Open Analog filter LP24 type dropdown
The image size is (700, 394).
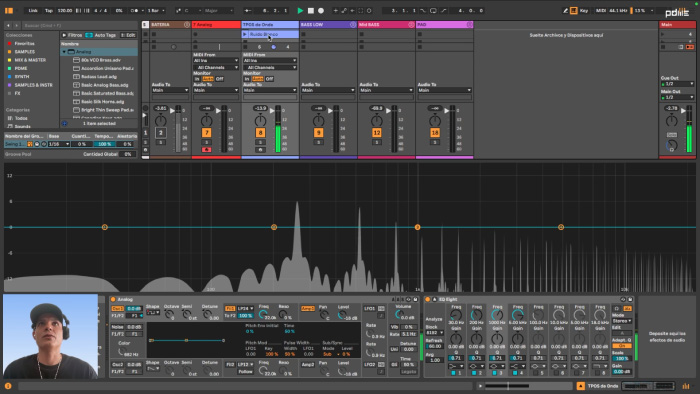coord(246,308)
